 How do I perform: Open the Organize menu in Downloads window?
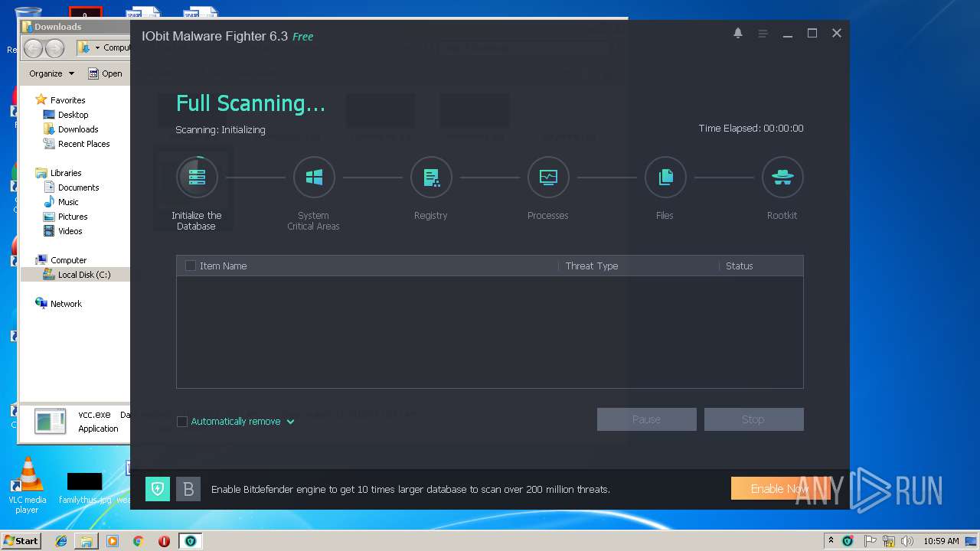click(x=52, y=73)
